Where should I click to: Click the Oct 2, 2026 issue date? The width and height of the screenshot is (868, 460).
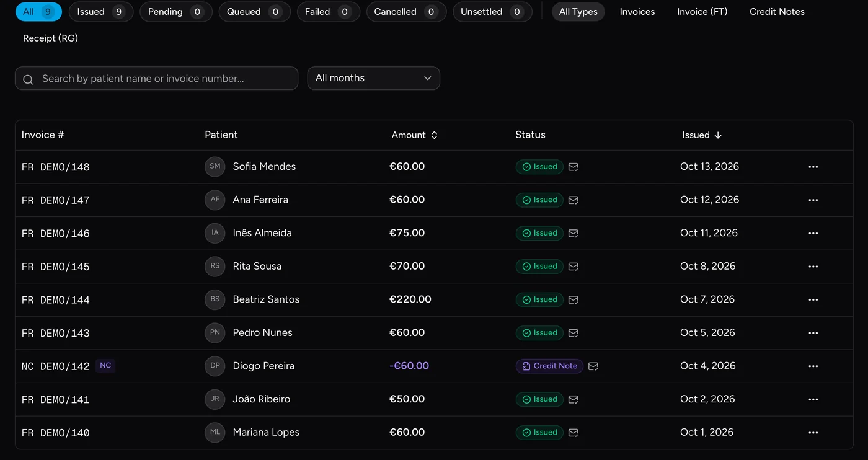click(x=707, y=399)
